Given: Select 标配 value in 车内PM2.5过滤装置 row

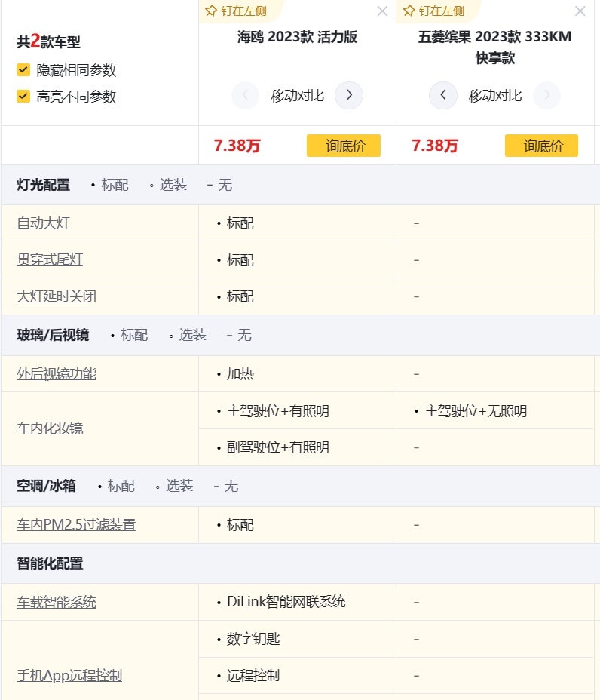Looking at the screenshot, I should 240,524.
